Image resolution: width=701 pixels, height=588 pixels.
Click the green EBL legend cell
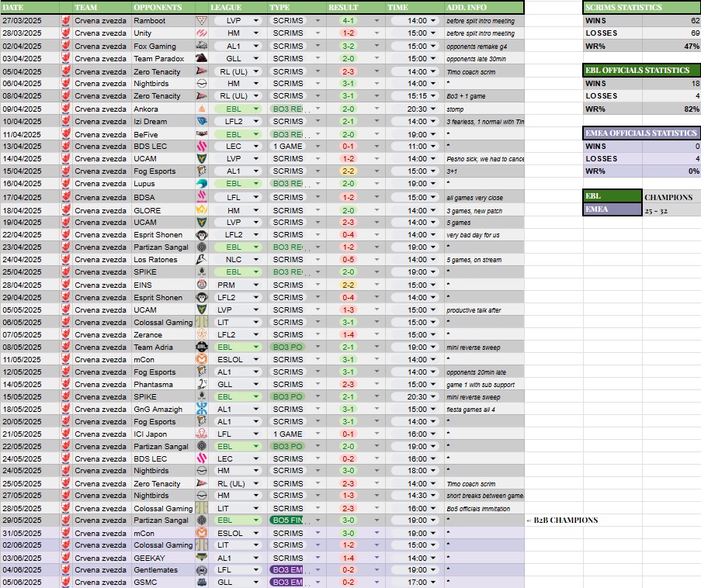click(613, 196)
